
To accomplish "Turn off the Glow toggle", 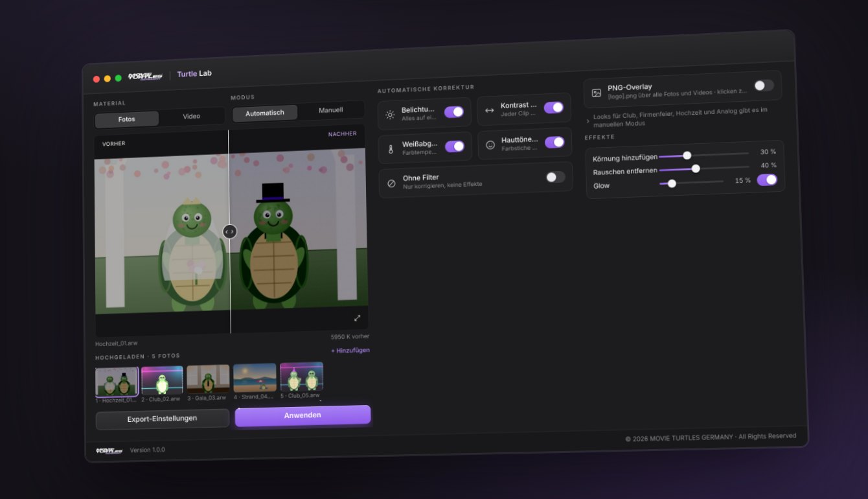I will 767,180.
